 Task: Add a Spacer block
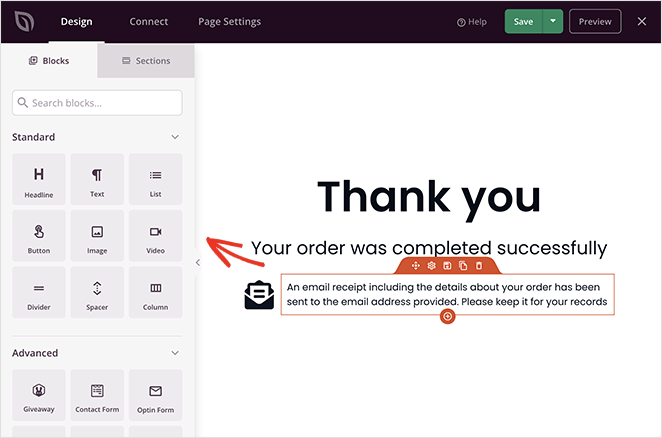97,292
